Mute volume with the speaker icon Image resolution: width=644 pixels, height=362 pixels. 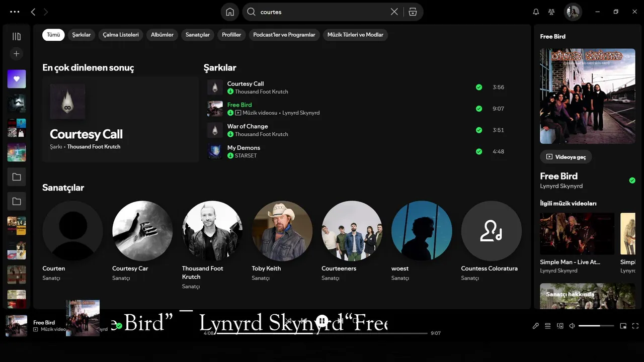(x=572, y=326)
